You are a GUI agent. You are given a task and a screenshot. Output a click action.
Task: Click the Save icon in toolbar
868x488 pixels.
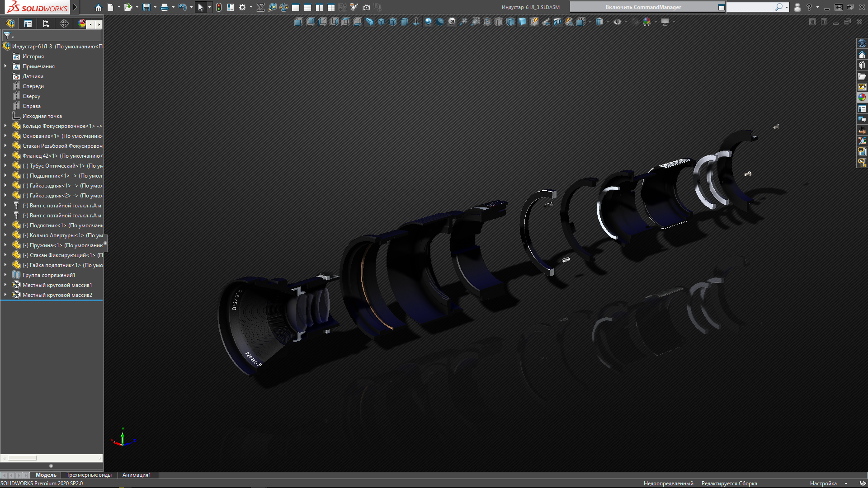[x=146, y=7]
